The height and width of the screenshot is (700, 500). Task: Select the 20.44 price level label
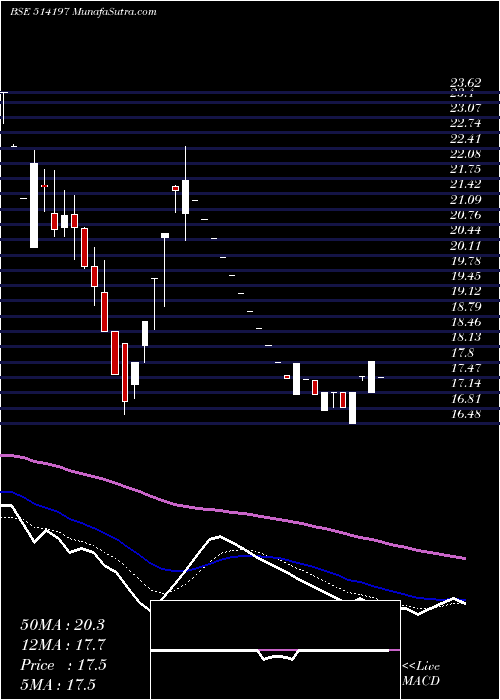coord(466,231)
